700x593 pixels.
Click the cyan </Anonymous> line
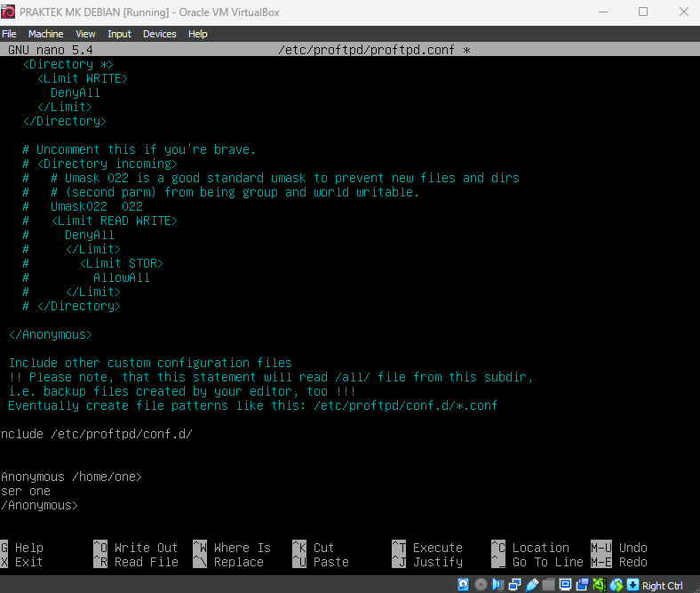51,334
